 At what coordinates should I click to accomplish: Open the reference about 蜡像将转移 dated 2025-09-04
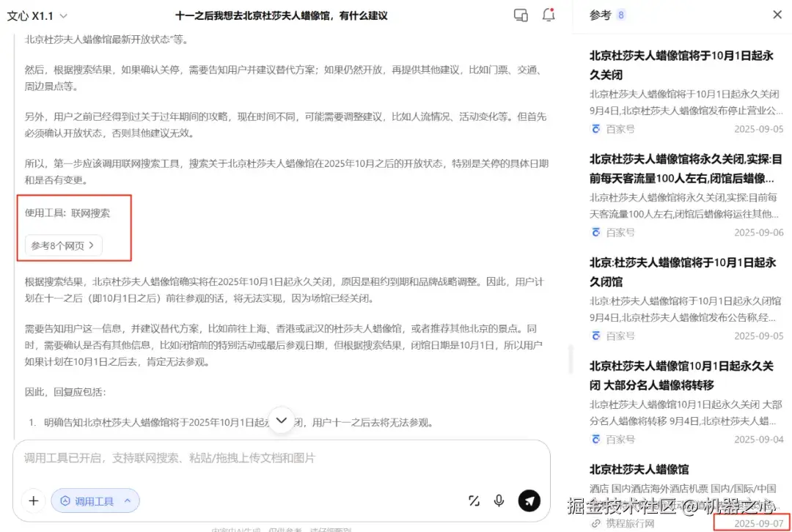tap(681, 375)
